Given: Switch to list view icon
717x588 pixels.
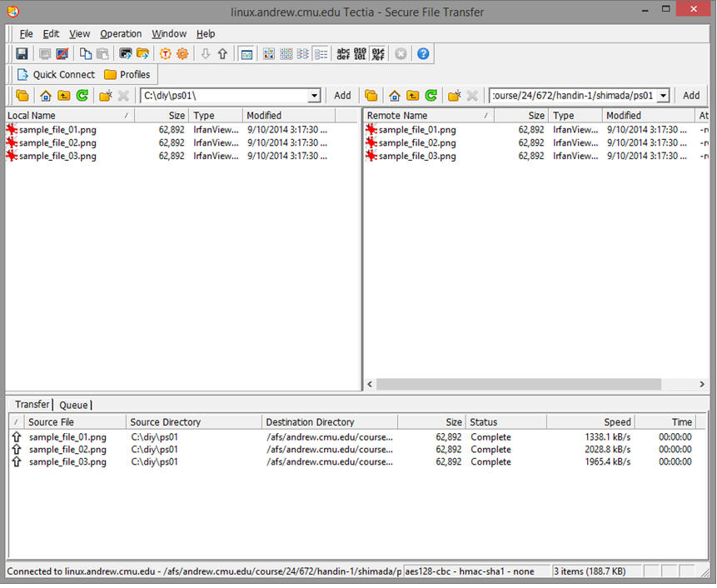Looking at the screenshot, I should [303, 54].
